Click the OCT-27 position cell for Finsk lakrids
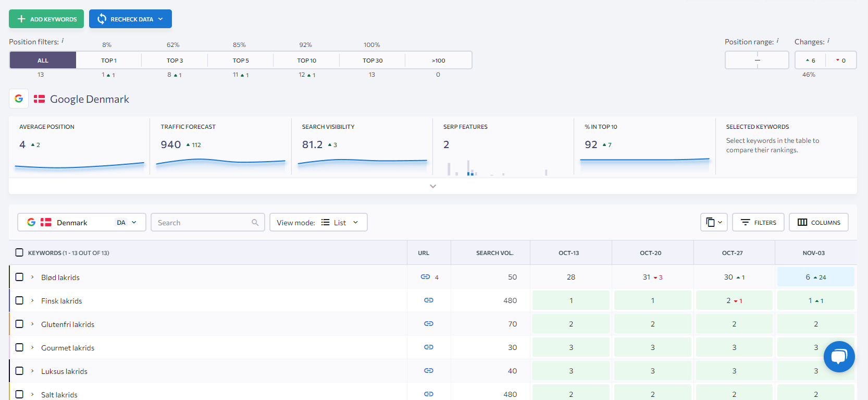Image resolution: width=868 pixels, height=400 pixels. 734,300
